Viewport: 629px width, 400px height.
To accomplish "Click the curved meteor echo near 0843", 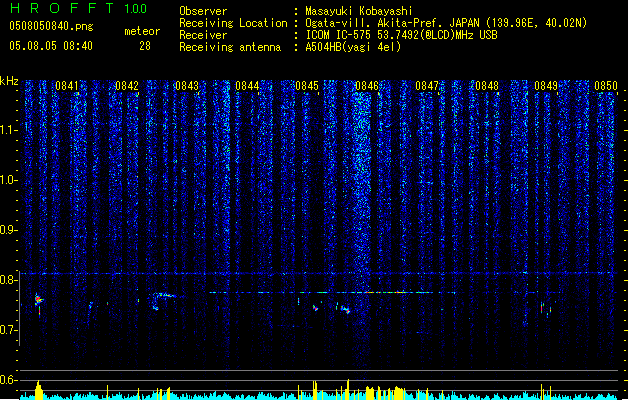I will 164,299.
